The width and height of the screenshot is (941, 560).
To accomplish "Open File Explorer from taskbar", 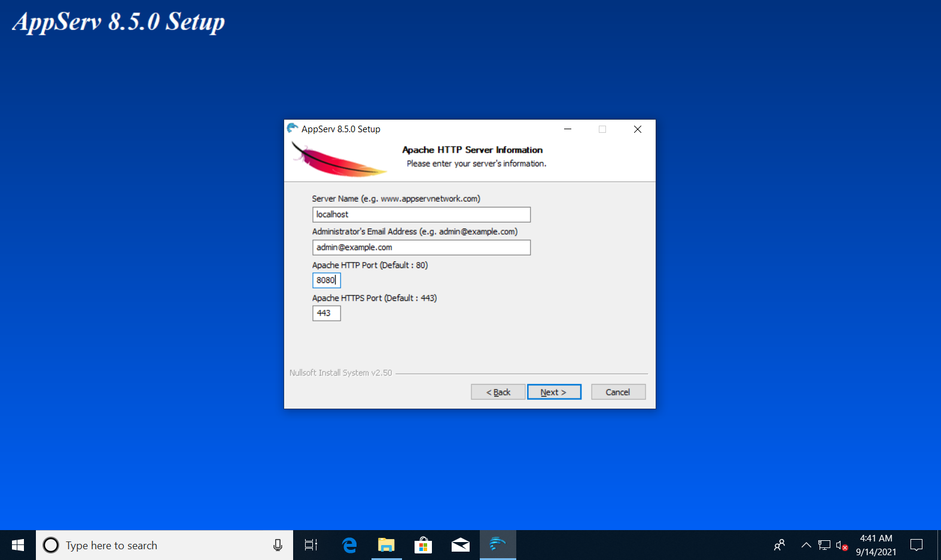I will pos(386,545).
